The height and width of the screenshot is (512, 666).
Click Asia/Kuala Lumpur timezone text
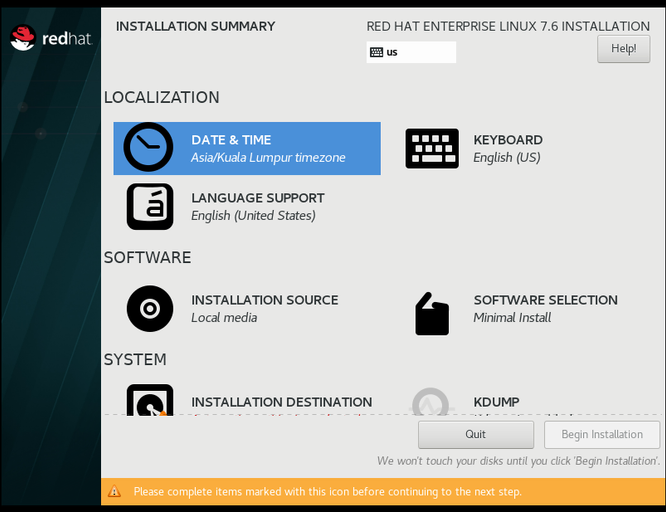pyautogui.click(x=268, y=158)
